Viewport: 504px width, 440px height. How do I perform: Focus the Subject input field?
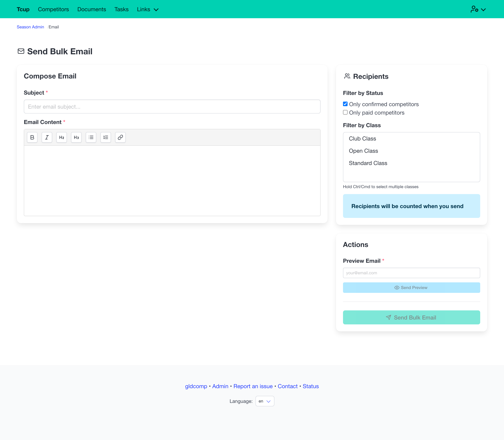(x=172, y=106)
